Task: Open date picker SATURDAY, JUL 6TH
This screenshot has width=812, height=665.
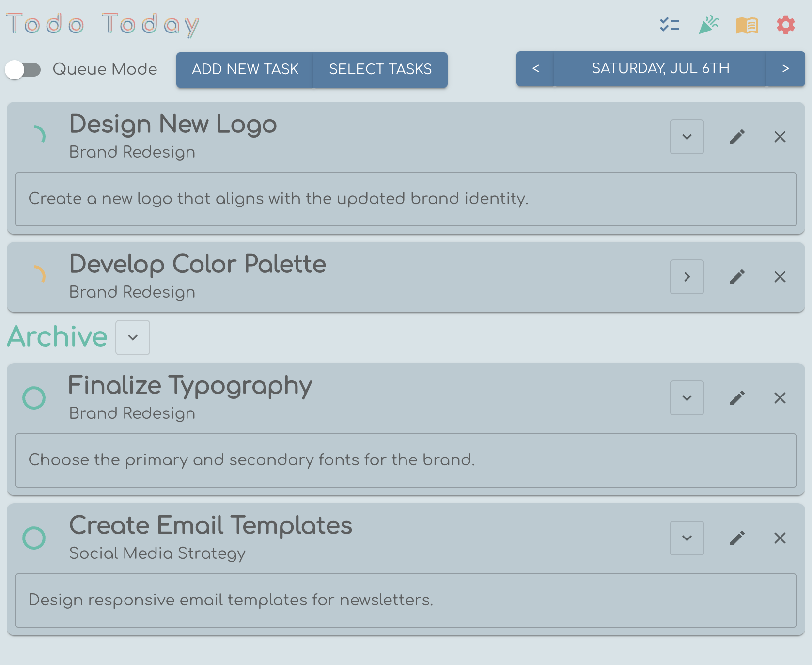Action: [660, 68]
